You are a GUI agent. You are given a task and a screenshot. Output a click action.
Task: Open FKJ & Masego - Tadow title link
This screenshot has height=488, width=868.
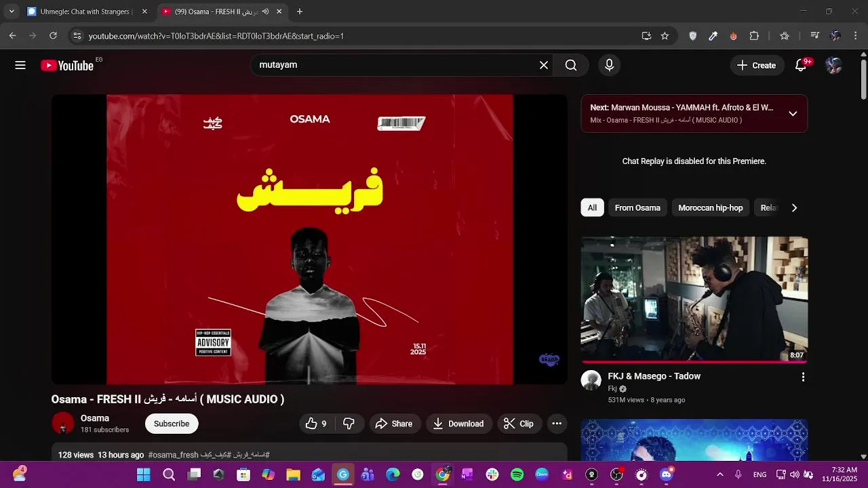pos(654,376)
